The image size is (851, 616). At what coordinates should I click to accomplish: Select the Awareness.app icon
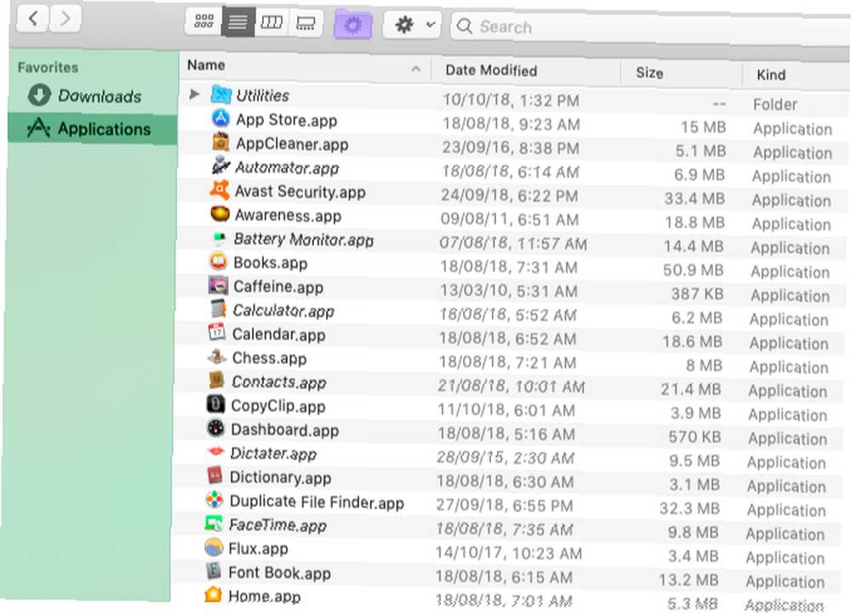click(x=220, y=214)
